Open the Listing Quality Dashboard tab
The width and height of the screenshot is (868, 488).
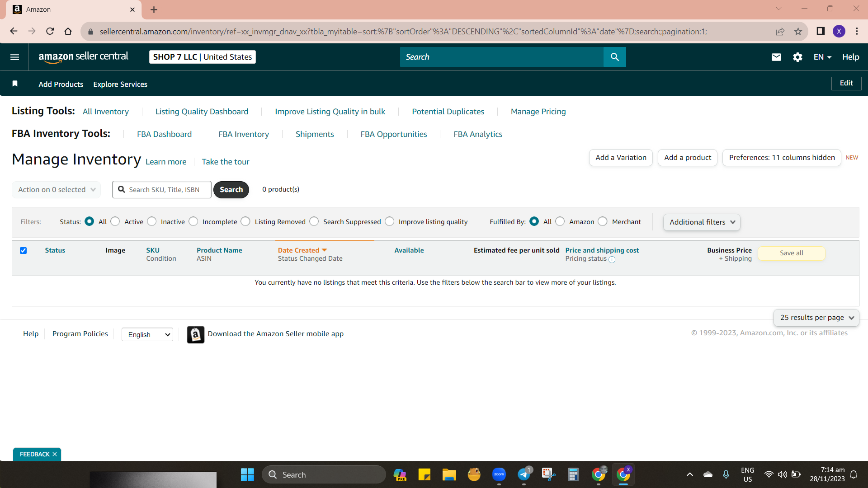click(202, 112)
